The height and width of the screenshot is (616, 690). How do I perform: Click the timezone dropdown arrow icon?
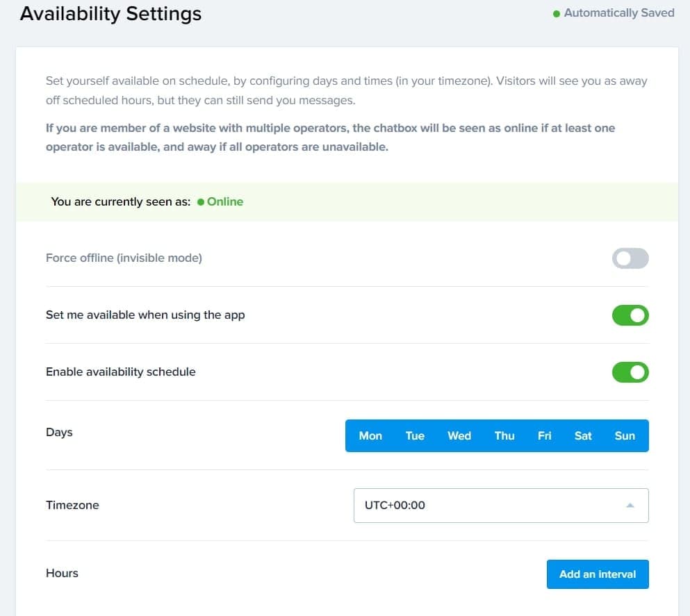630,506
